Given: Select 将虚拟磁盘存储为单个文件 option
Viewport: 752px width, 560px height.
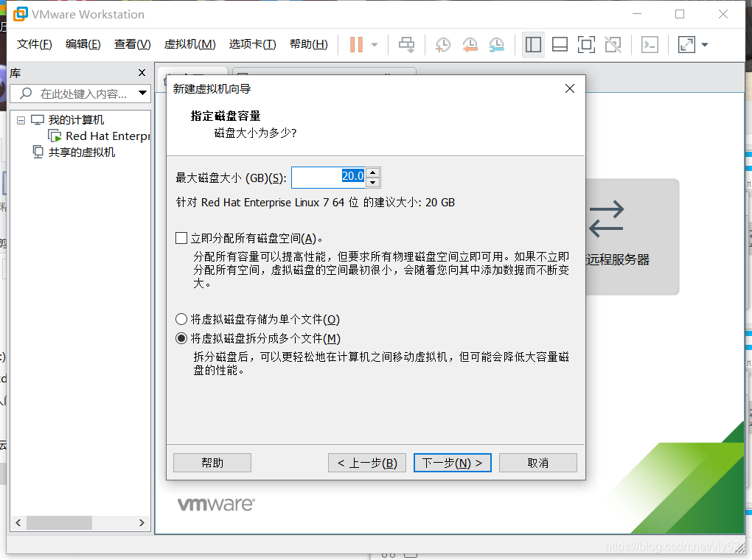Looking at the screenshot, I should pos(181,318).
